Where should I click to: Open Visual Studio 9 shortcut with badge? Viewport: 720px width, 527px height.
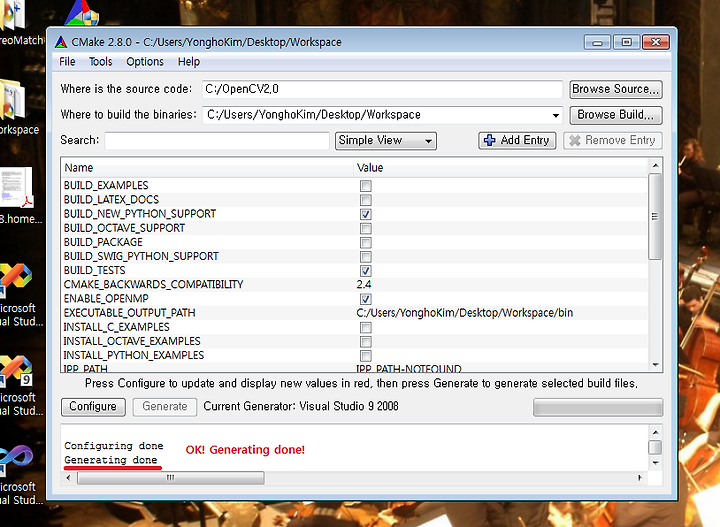(16, 370)
